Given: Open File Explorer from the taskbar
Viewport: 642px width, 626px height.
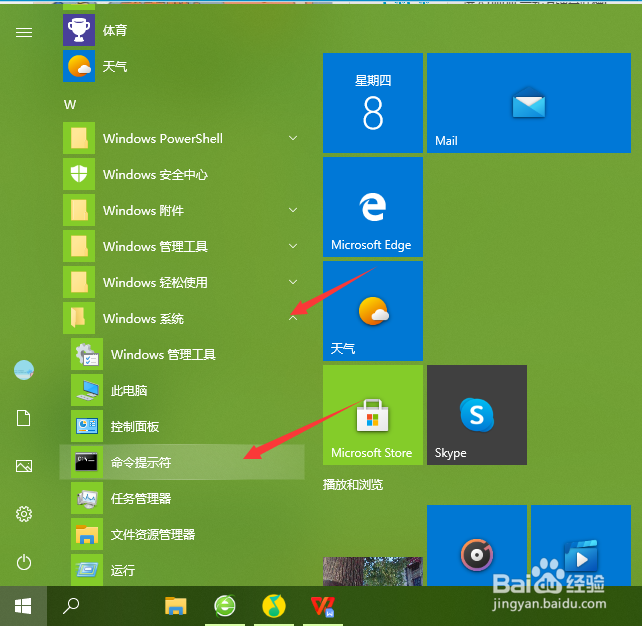Looking at the screenshot, I should (x=176, y=606).
